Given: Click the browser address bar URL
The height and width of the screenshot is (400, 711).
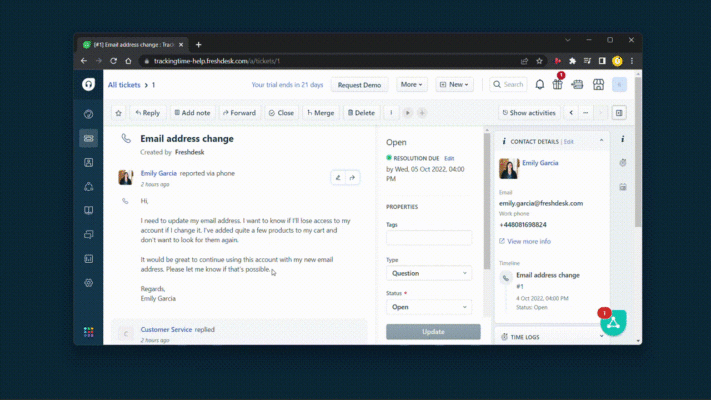Looking at the screenshot, I should 217,61.
